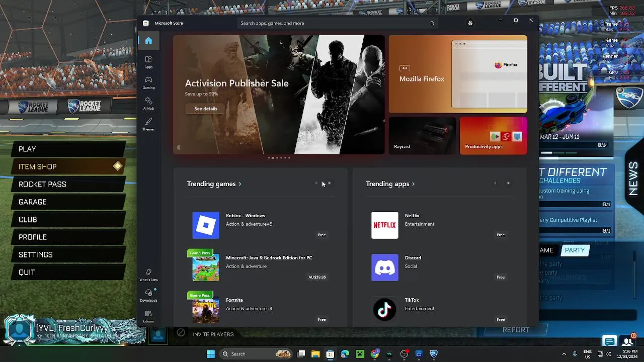The height and width of the screenshot is (362, 644).
Task: Open Downloads in Store sidebar
Action: [x=148, y=296]
